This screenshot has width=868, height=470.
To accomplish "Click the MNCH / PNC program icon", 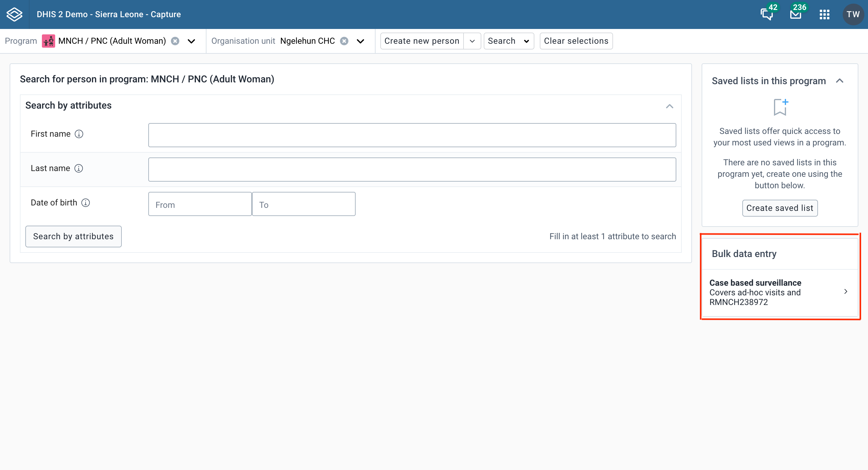I will pyautogui.click(x=48, y=41).
